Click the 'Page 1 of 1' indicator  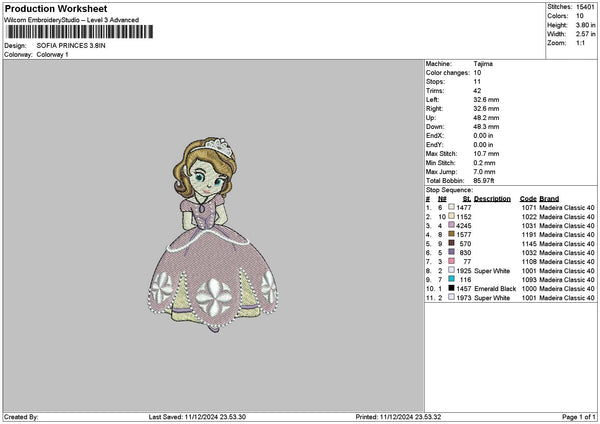579,417
